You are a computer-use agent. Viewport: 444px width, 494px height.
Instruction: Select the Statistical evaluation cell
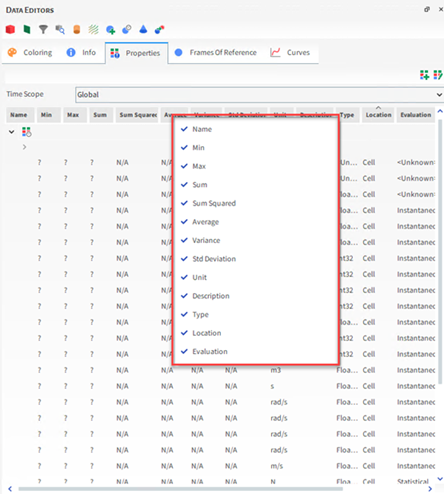pyautogui.click(x=413, y=481)
